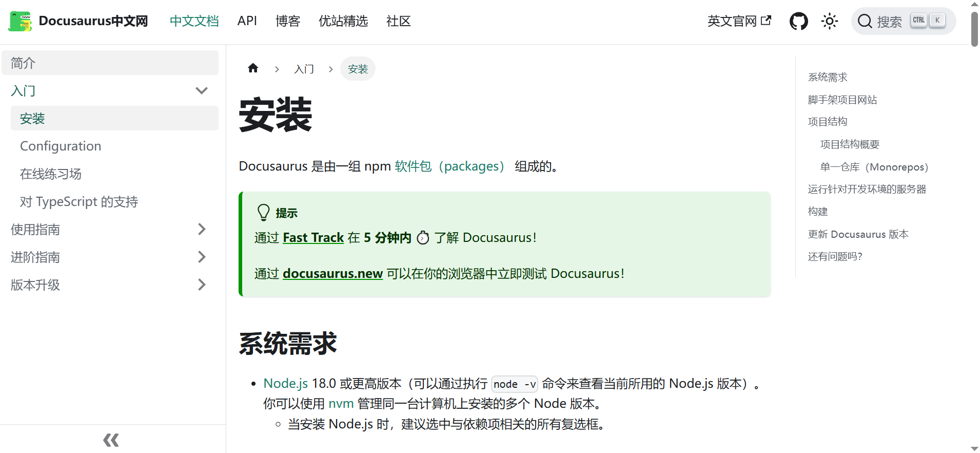Click the 搜索 search box
Image resolution: width=980 pixels, height=453 pixels.
click(904, 21)
